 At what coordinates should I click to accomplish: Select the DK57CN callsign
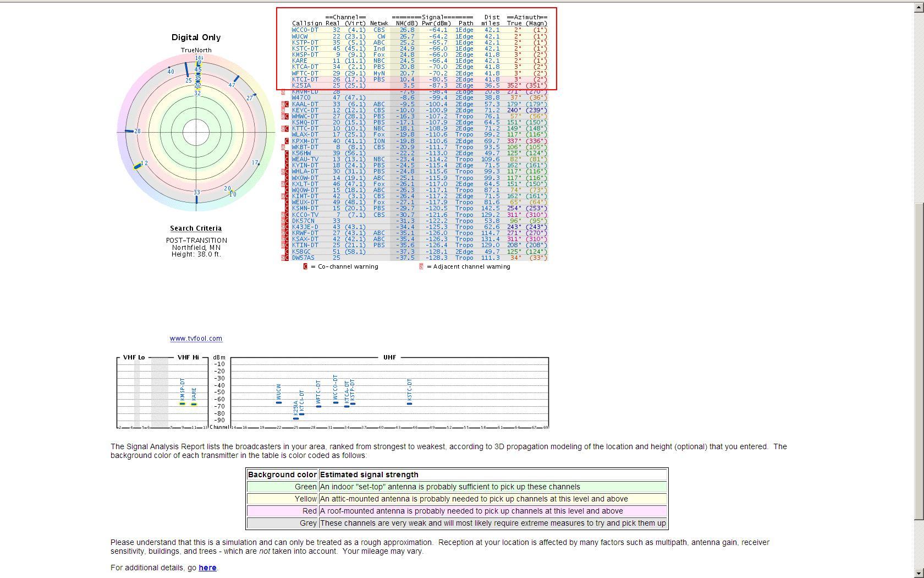[303, 221]
